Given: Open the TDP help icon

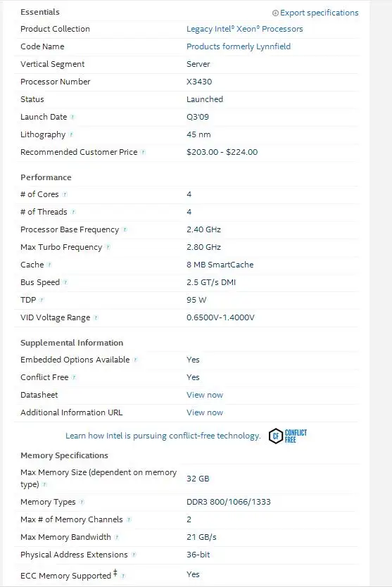Looking at the screenshot, I should coord(42,300).
